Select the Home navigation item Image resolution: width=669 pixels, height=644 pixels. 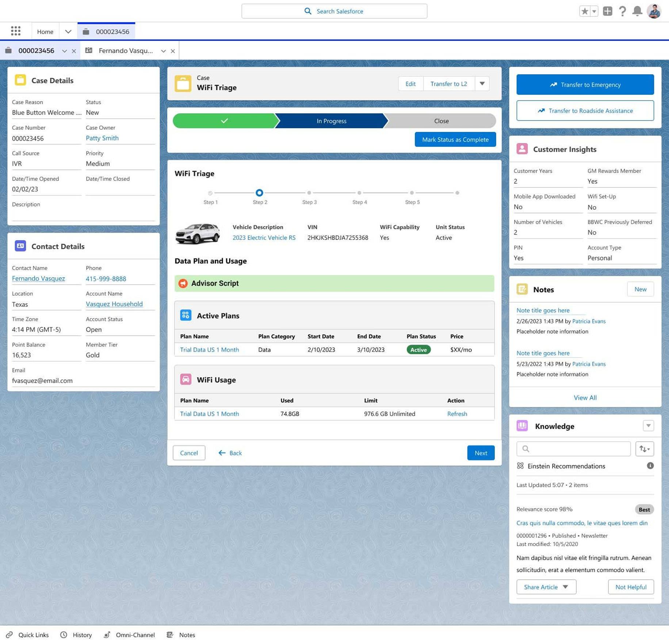(x=45, y=31)
